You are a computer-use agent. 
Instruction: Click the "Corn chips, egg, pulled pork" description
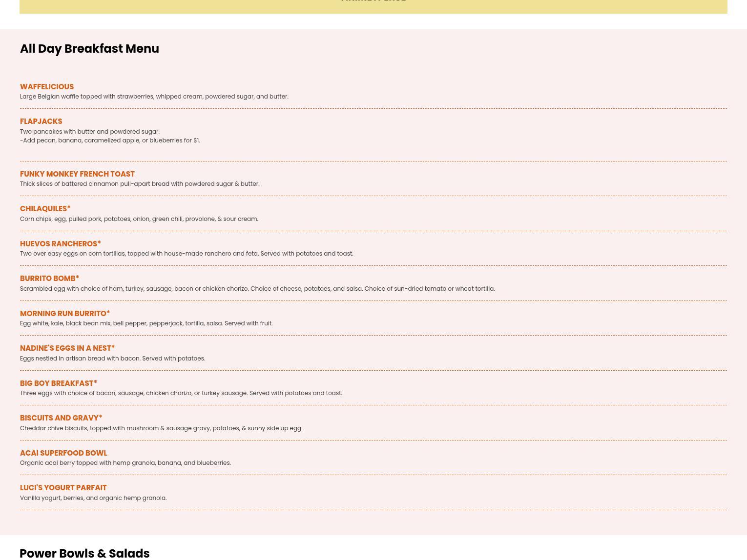[x=139, y=219]
